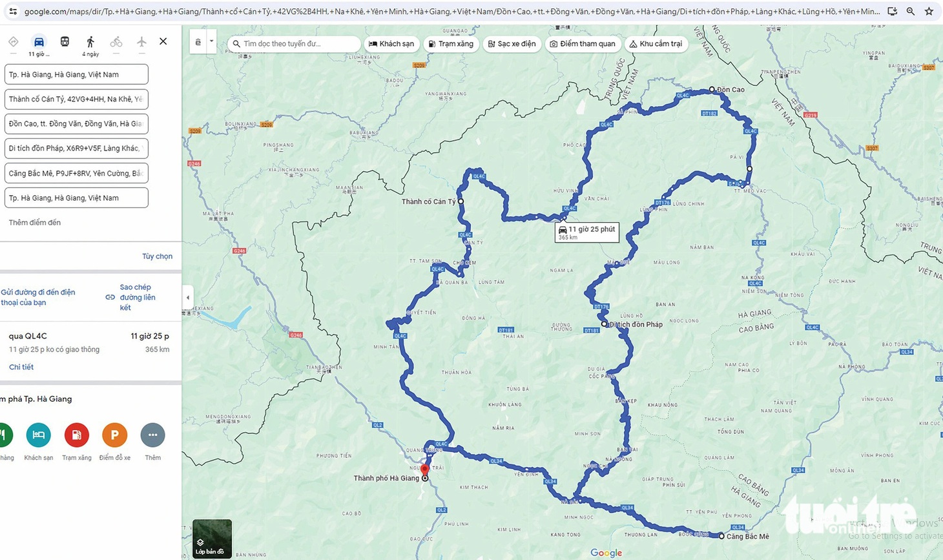Send directions to your phone link
The height and width of the screenshot is (560, 943).
[x=37, y=297]
